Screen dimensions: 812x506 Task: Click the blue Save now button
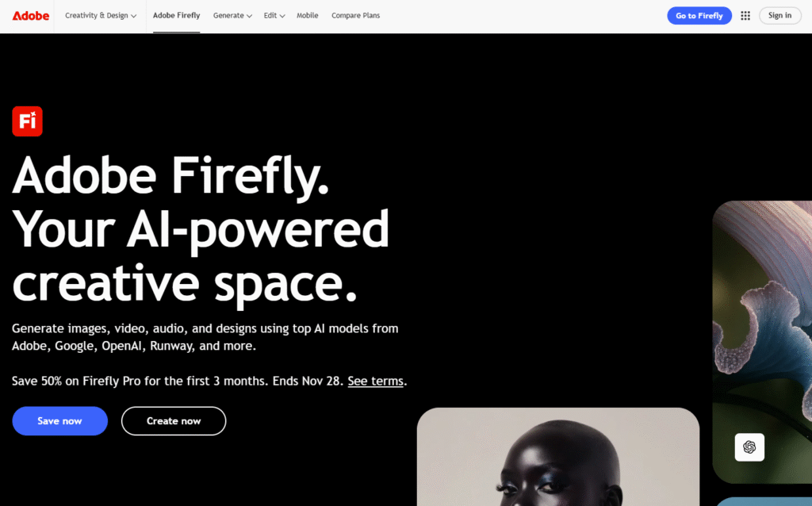60,421
